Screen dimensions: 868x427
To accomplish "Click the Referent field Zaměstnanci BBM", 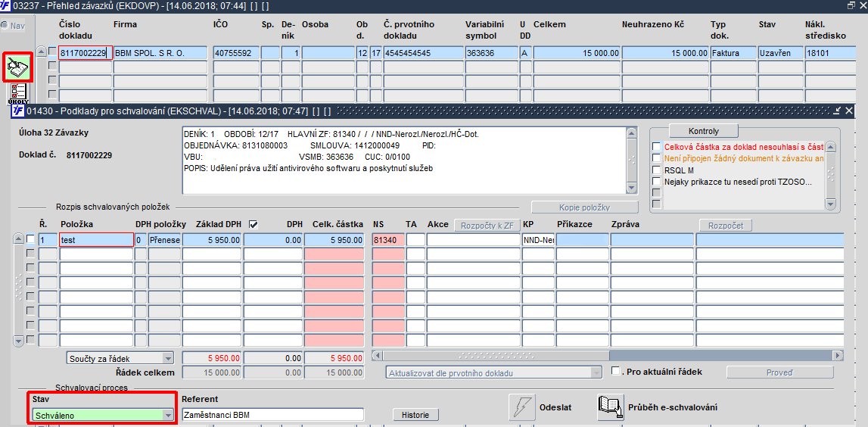I will tap(273, 415).
